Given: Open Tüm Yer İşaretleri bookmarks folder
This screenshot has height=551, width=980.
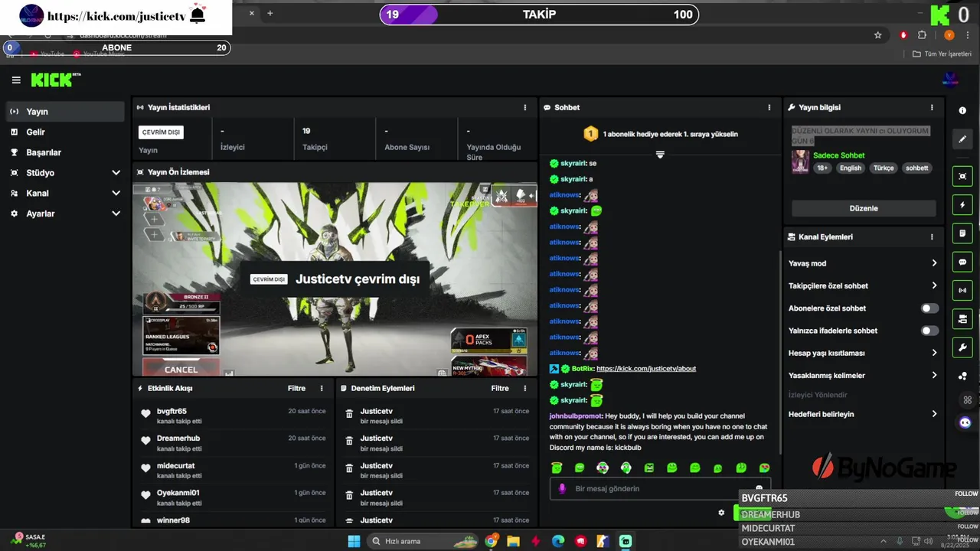Looking at the screenshot, I should tap(942, 54).
